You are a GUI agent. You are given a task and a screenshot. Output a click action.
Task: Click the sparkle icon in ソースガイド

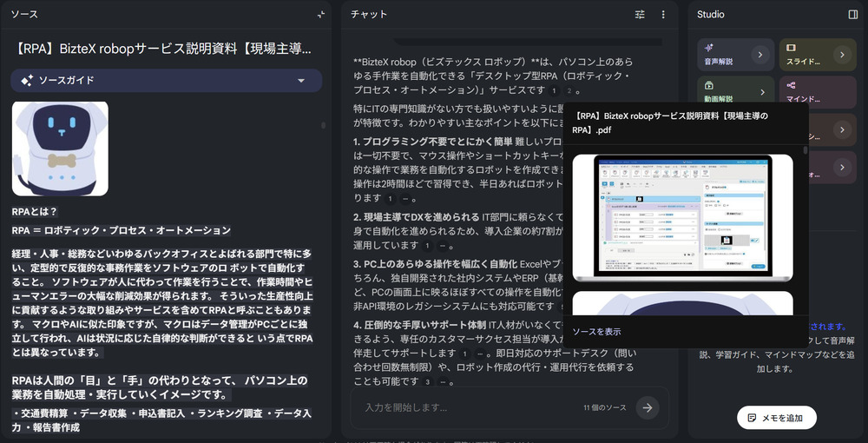point(27,81)
